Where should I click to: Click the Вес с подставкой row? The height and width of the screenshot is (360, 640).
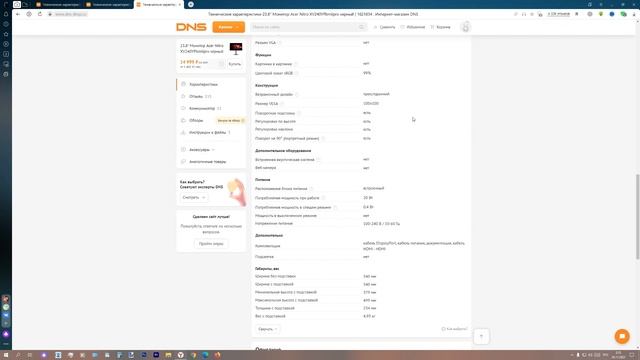361,316
